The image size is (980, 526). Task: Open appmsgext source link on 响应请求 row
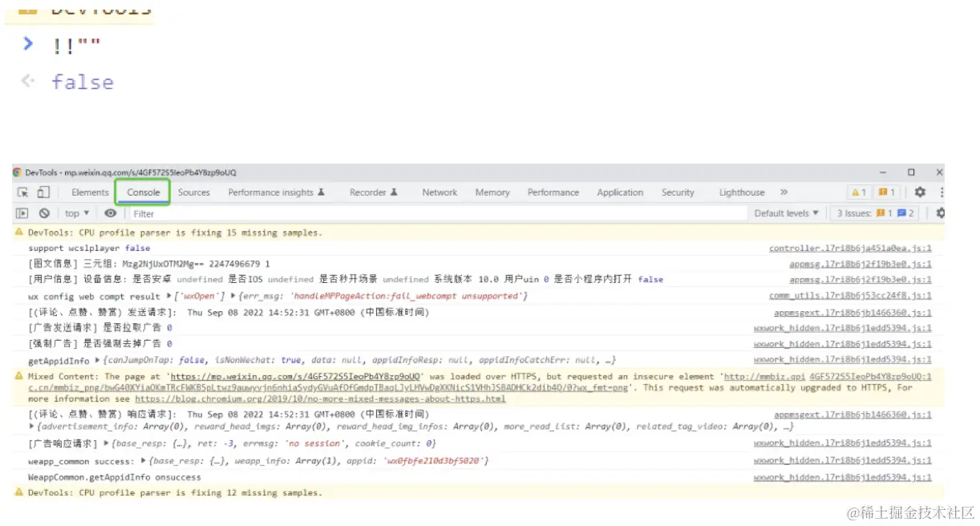(852, 415)
